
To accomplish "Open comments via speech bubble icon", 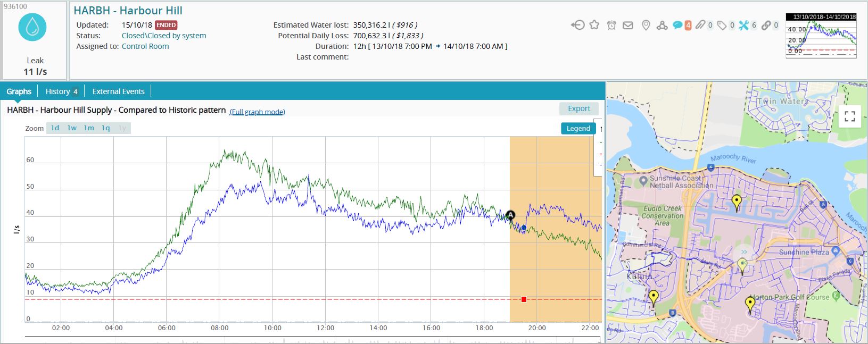I will tap(677, 25).
